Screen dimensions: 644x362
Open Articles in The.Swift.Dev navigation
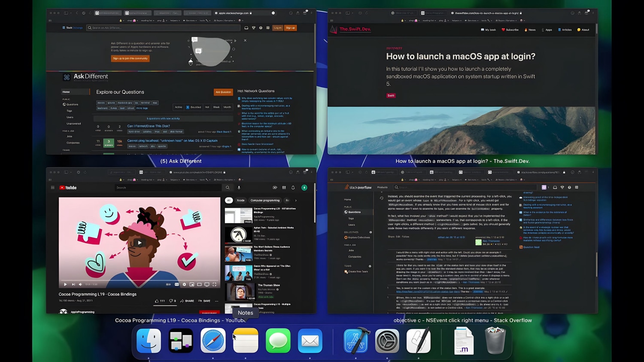tap(565, 30)
